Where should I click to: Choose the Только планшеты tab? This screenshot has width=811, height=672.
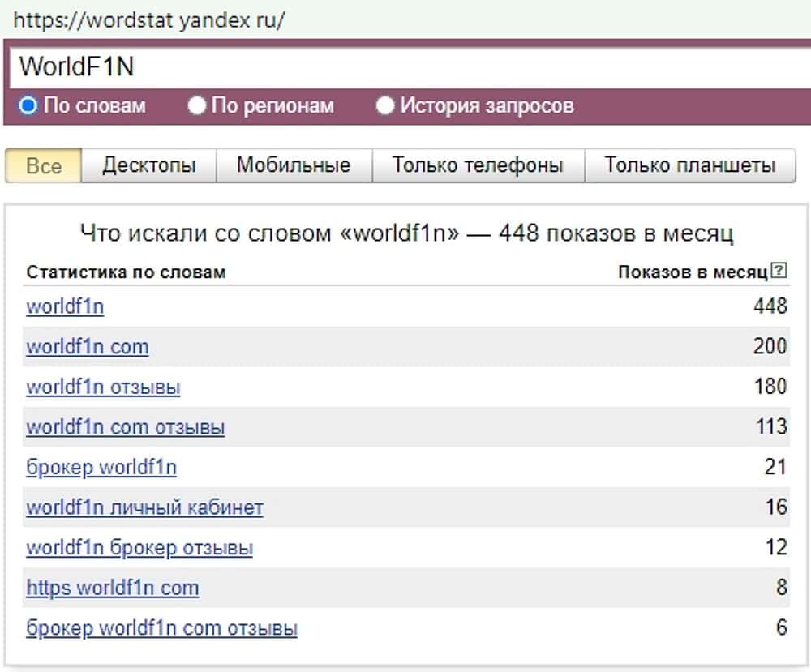690,165
